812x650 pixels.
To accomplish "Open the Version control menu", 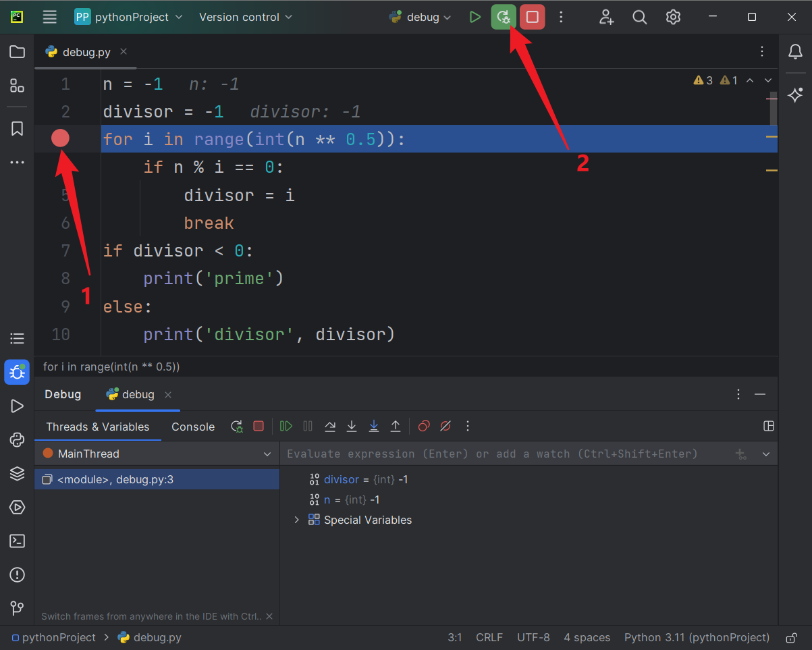I will pos(246,18).
